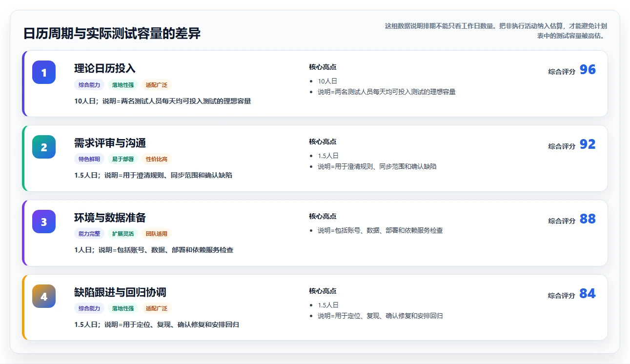Viewport: 630px width, 364px height.
Task: Click bold summary line 1.5人日；说明=用于定位、复现
Action: (x=157, y=324)
